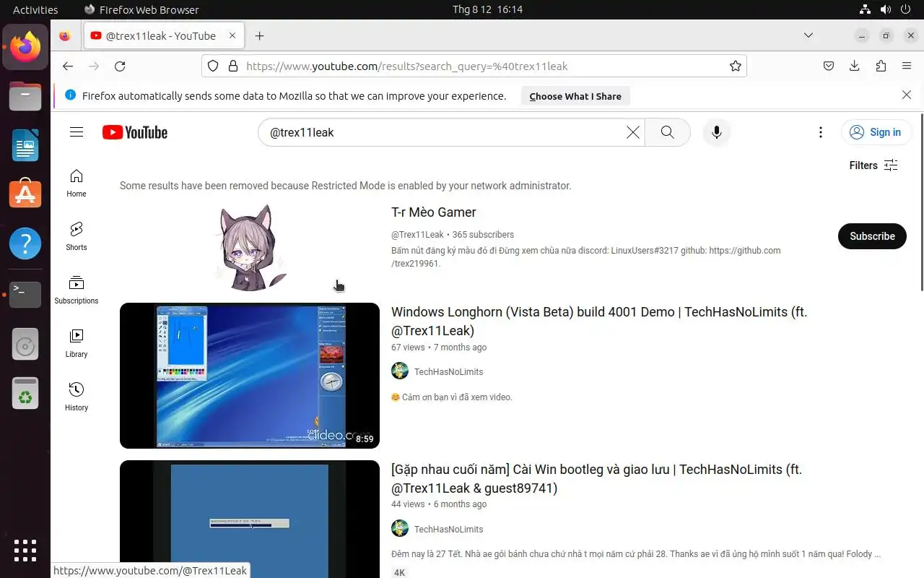Launch LibreOffice Writer from dock

coord(25,145)
